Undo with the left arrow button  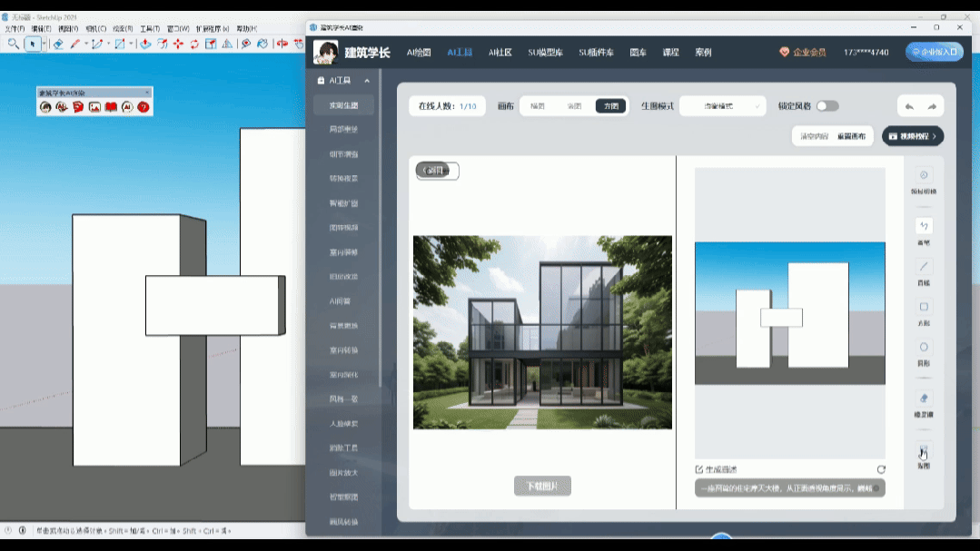pyautogui.click(x=909, y=106)
